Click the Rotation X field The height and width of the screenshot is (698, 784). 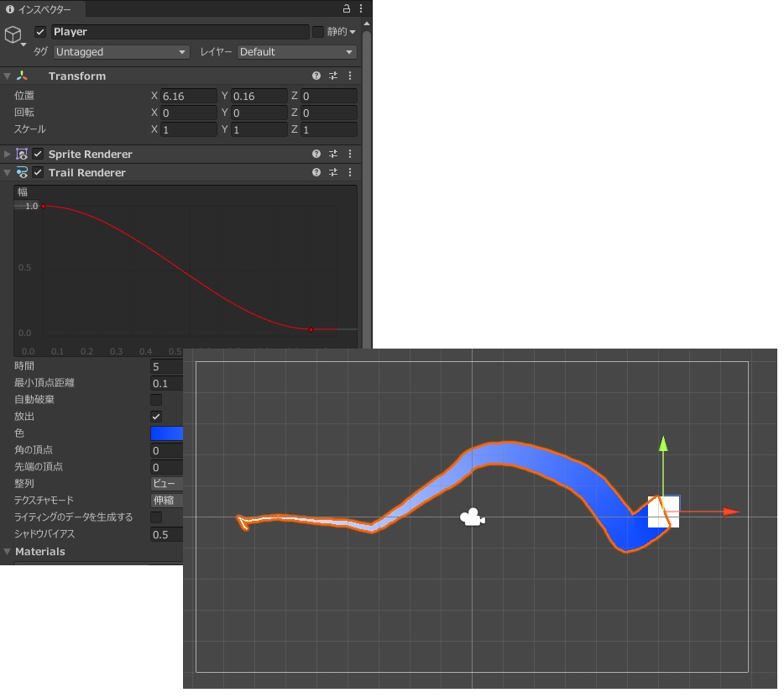coord(191,113)
